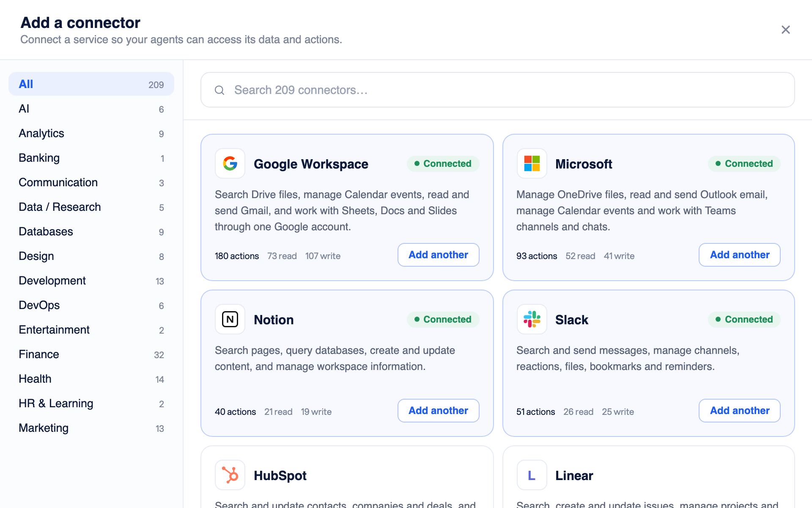This screenshot has height=508, width=812.
Task: Click Notion Connected status badge
Action: [x=443, y=320]
